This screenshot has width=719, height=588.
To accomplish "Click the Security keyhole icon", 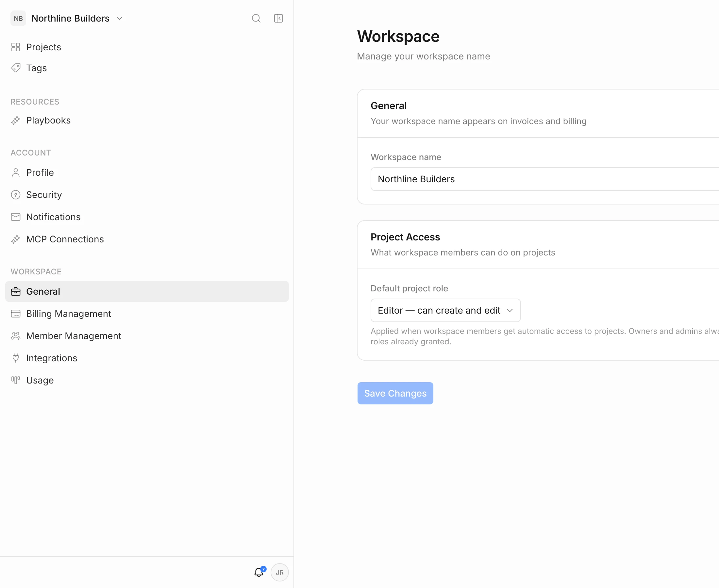I will (x=16, y=195).
